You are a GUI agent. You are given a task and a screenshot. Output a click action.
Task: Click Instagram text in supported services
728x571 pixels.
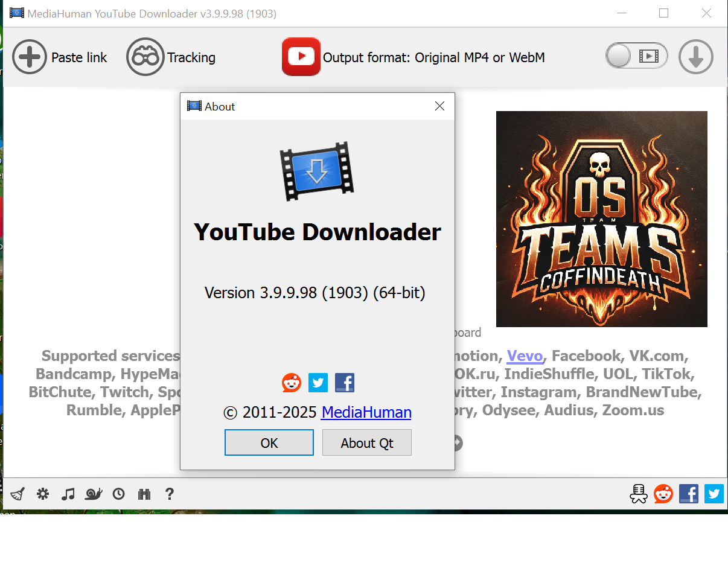[538, 392]
